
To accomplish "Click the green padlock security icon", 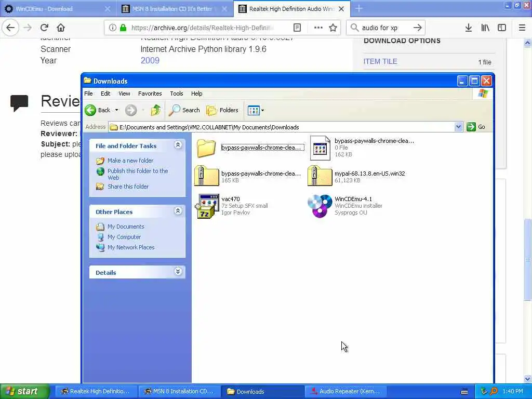I will coord(123,28).
